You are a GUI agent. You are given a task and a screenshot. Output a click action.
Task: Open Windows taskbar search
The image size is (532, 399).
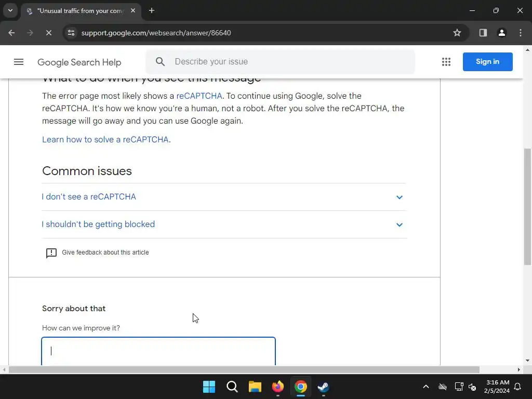tap(232, 387)
